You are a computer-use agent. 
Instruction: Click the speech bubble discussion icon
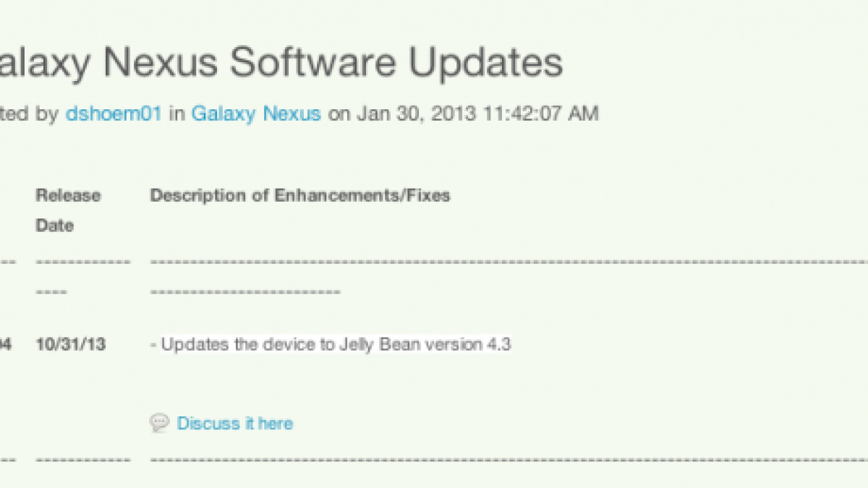coord(158,423)
